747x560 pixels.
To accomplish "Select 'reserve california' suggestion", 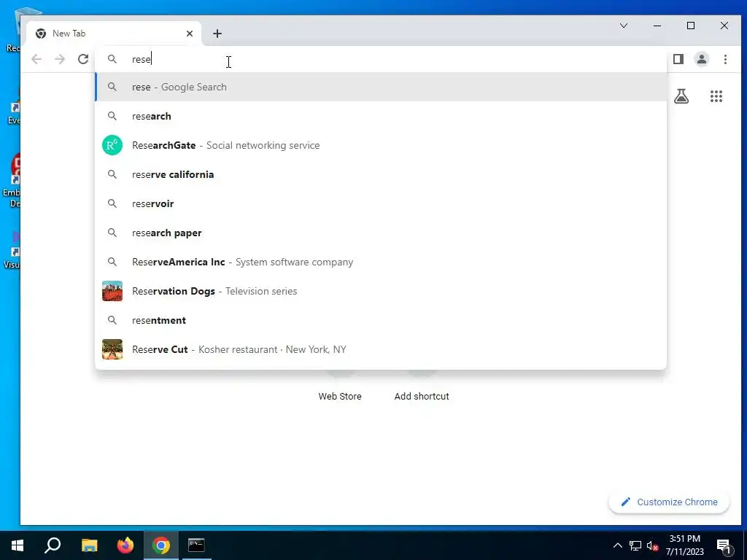I will click(381, 174).
